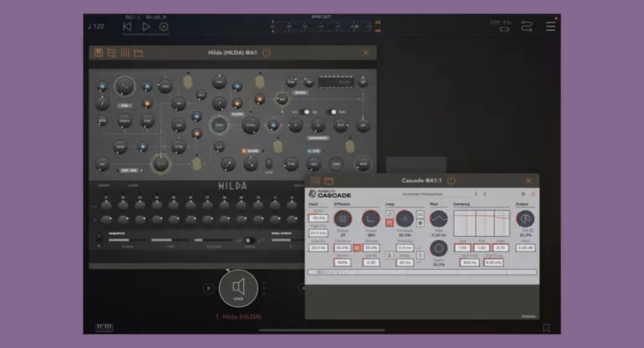This screenshot has height=348, width=644.
Task: Toggle the orange diffusion link button
Action: 357,248
